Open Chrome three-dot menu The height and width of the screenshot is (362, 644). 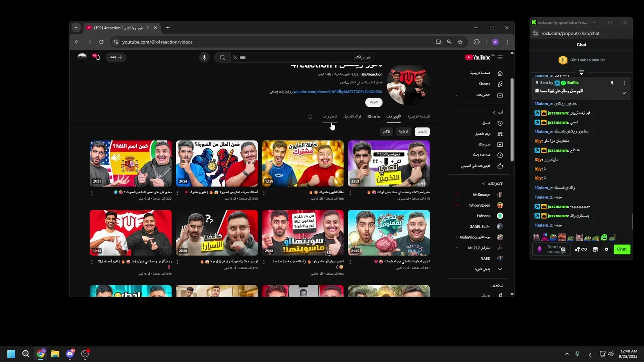pyautogui.click(x=507, y=42)
